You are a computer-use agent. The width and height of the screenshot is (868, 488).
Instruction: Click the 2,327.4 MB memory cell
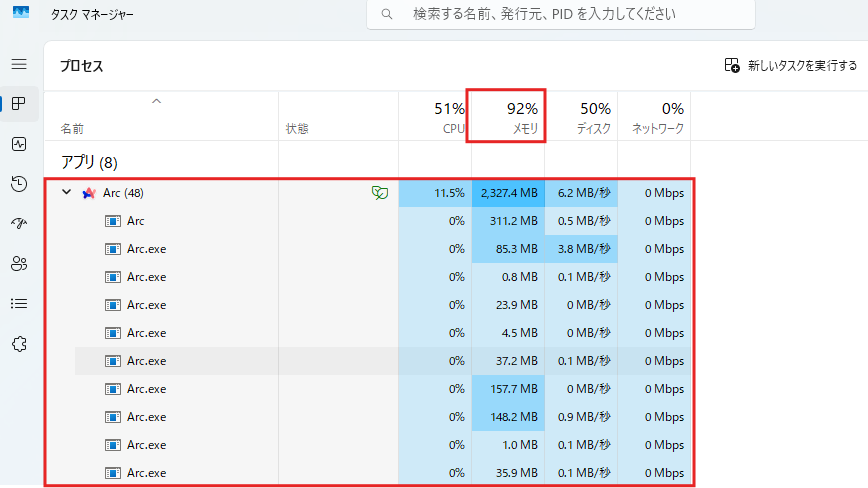point(508,193)
